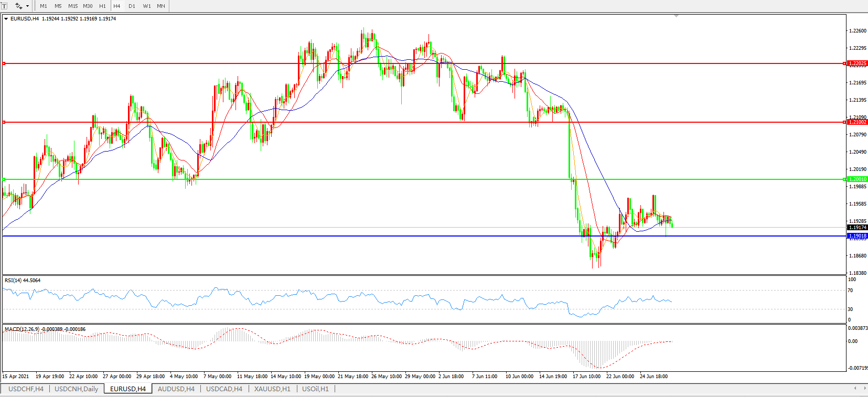Choose the W1 weekly timeframe button
The height and width of the screenshot is (397, 868).
[147, 6]
